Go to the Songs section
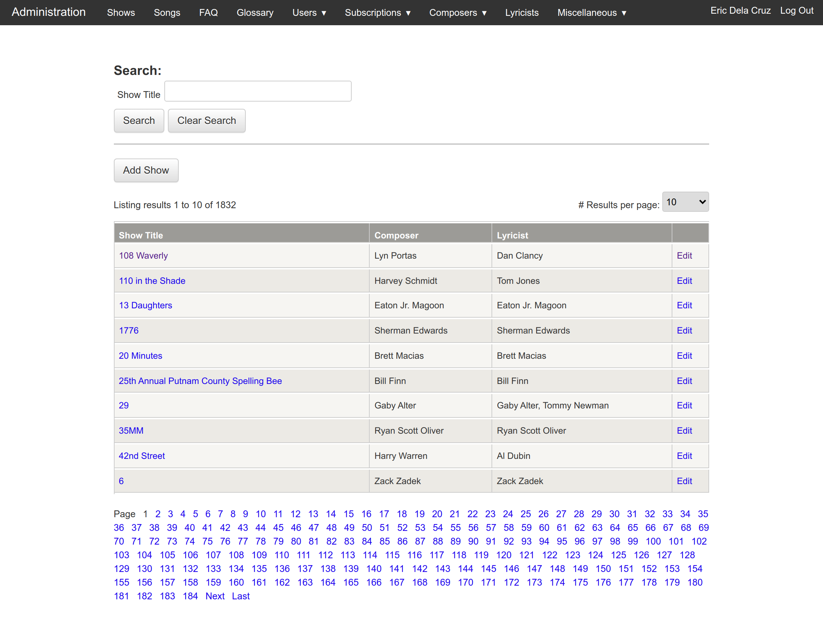Screen dimensions: 823x644 click(167, 13)
